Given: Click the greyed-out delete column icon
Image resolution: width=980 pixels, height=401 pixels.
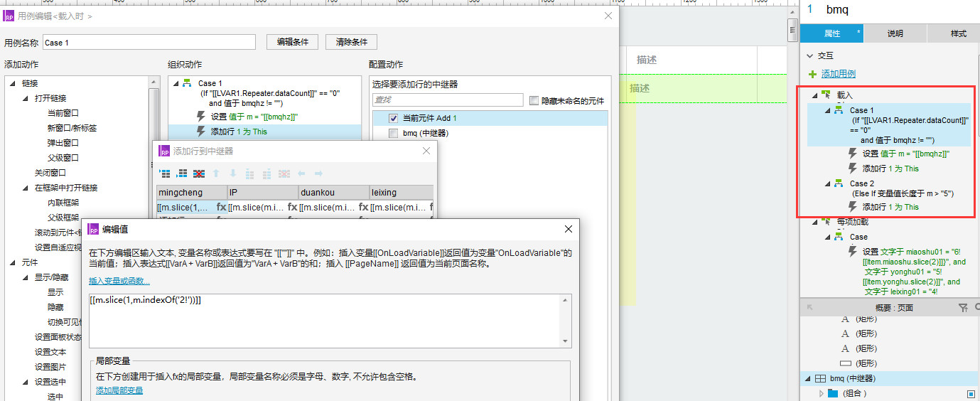Looking at the screenshot, I should tap(284, 173).
